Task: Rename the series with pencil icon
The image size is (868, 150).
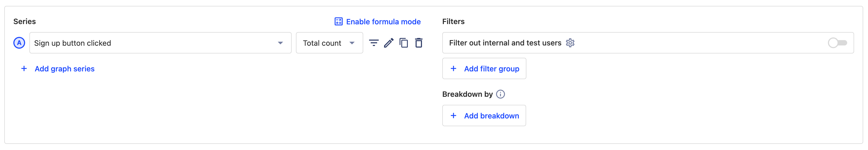Action: 389,43
